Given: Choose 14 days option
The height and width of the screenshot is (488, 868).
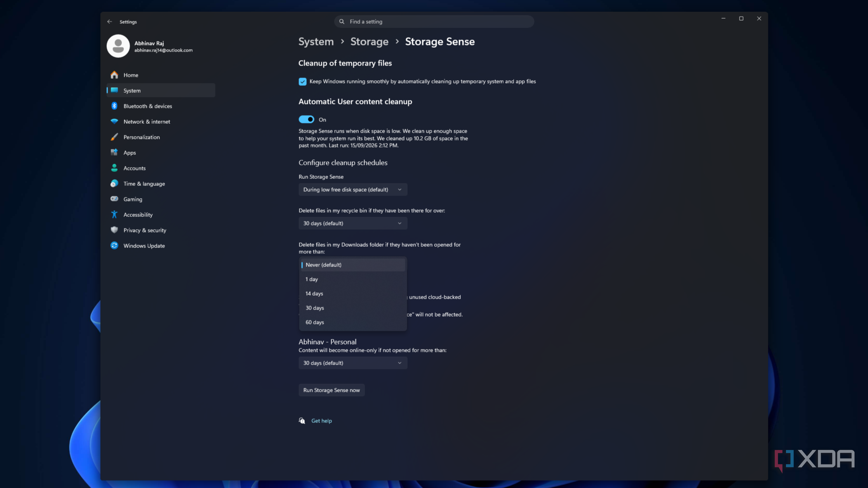Looking at the screenshot, I should [353, 294].
